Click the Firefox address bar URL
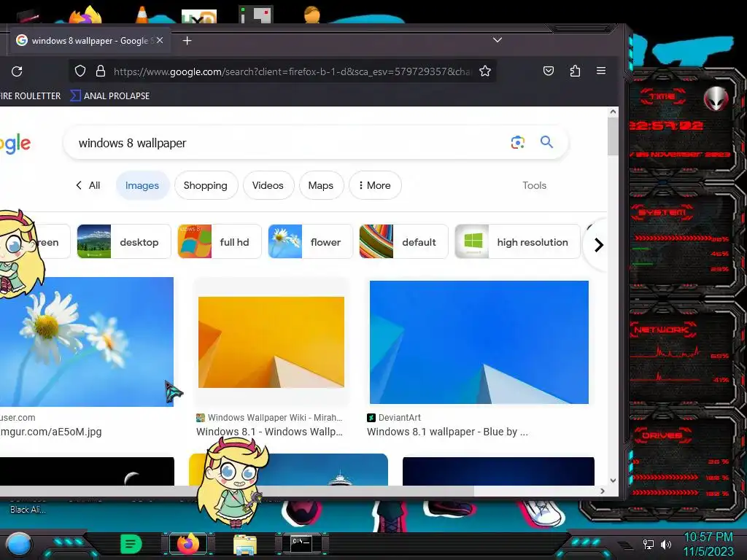Image resolution: width=747 pixels, height=560 pixels. coord(292,71)
